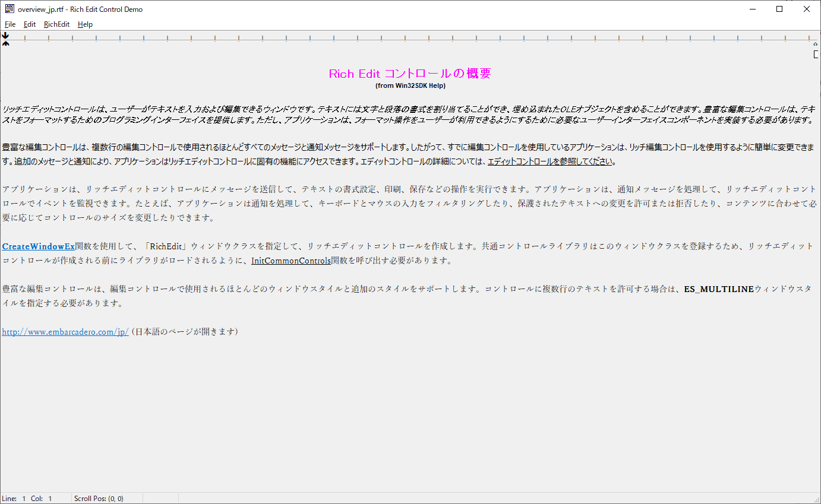The height and width of the screenshot is (504, 821).
Task: Open the File menu
Action: pos(10,24)
